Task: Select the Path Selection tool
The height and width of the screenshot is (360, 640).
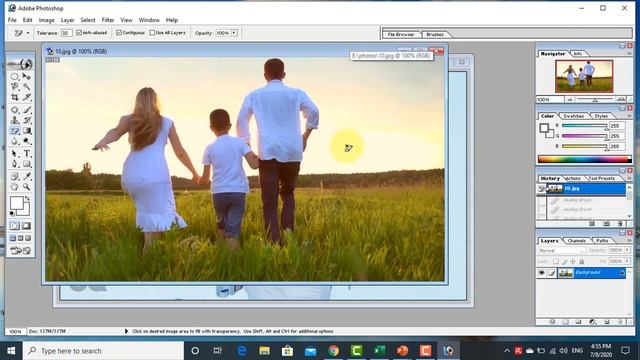Action: click(x=15, y=154)
